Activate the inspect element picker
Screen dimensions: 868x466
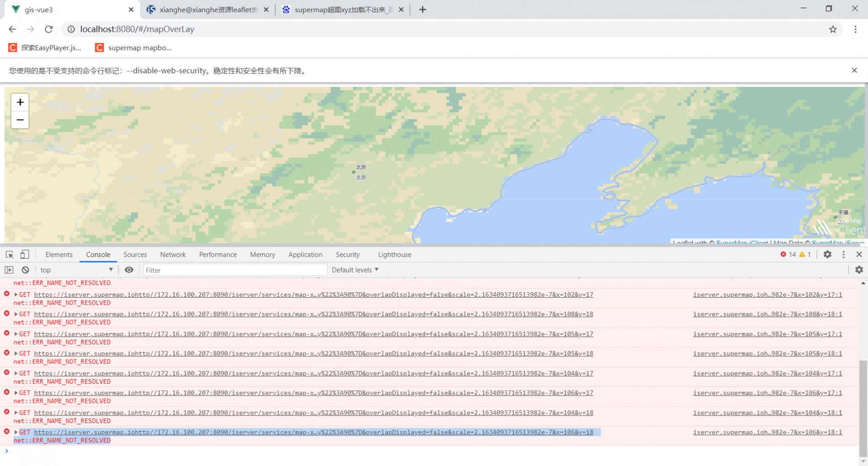[10, 255]
